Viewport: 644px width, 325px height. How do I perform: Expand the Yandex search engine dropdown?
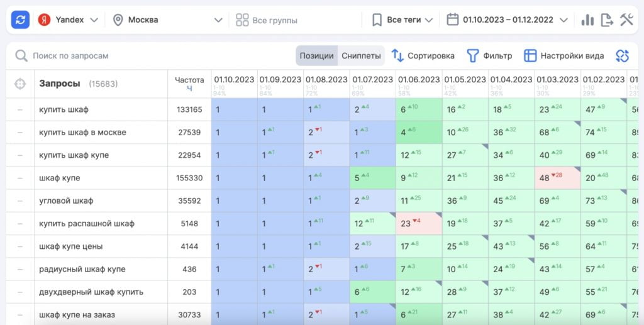[x=68, y=20]
